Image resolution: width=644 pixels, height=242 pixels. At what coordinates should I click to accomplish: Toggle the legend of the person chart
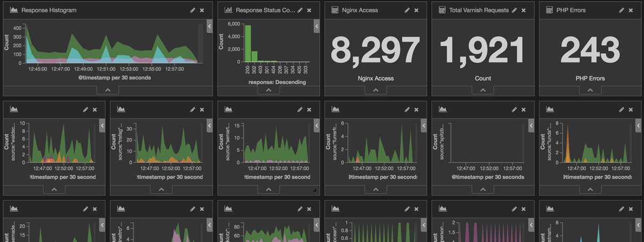532,225
